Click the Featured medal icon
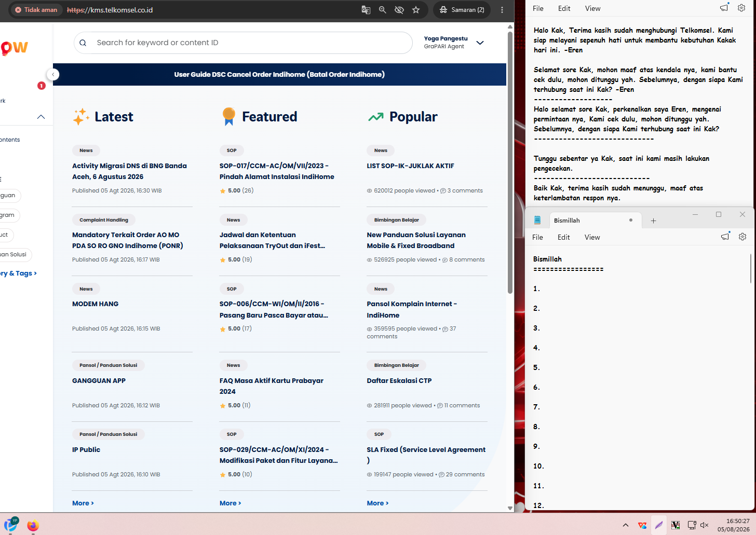Screen dimensions: 756x535 [x=228, y=117]
